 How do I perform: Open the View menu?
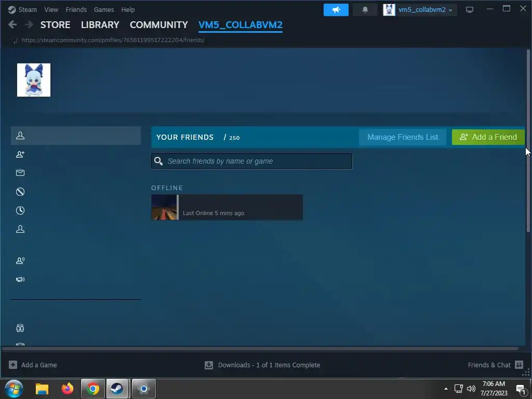pos(51,9)
